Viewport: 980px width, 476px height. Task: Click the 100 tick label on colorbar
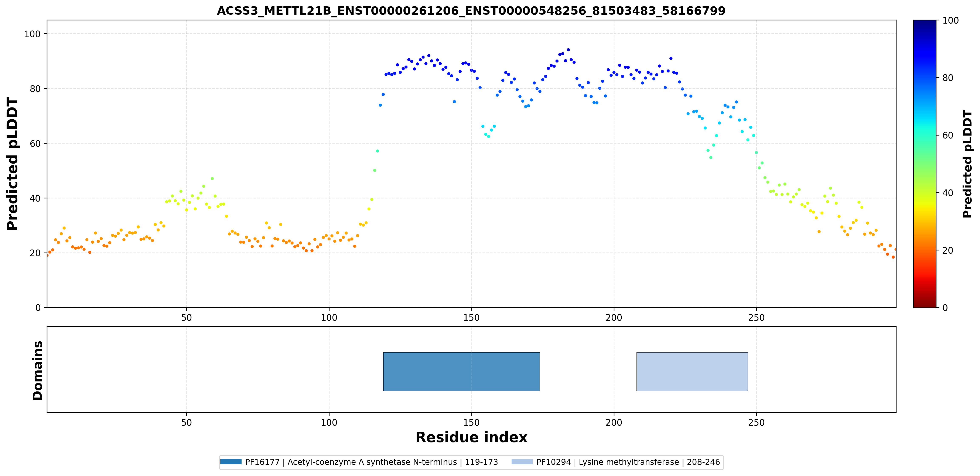950,21
